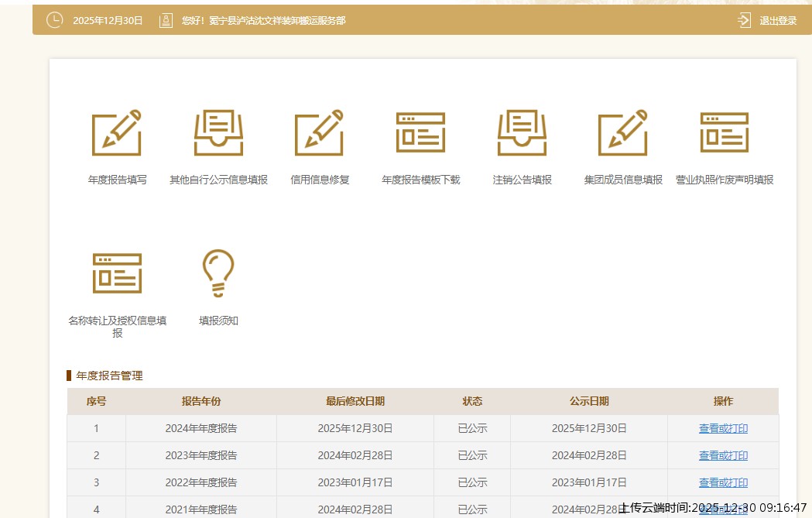Click the 退出登录 text link
The width and height of the screenshot is (812, 518).
coord(778,21)
